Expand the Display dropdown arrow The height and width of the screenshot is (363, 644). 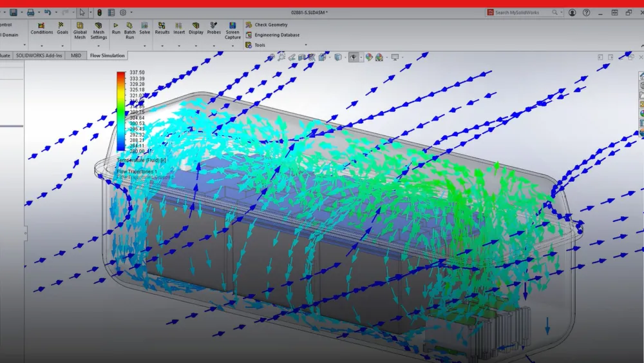point(196,46)
